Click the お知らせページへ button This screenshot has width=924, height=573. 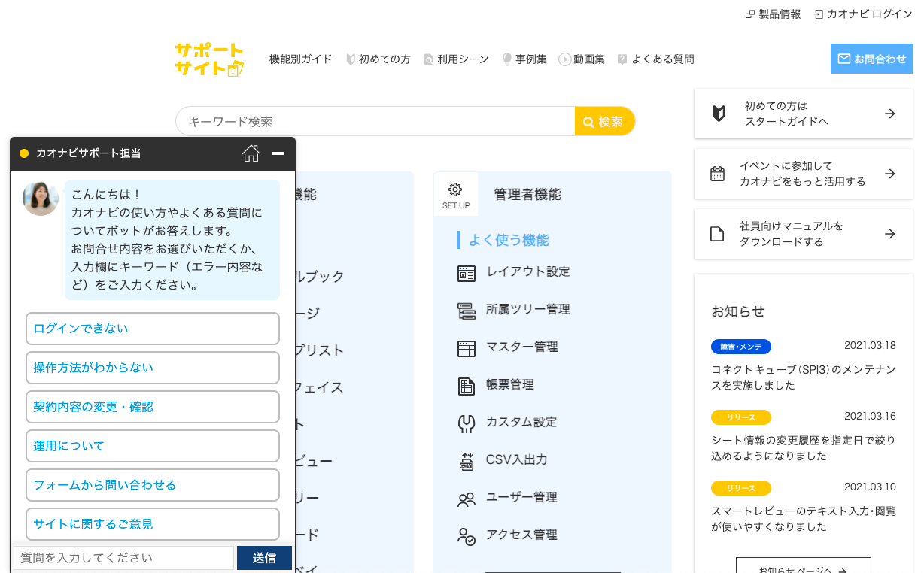(804, 565)
